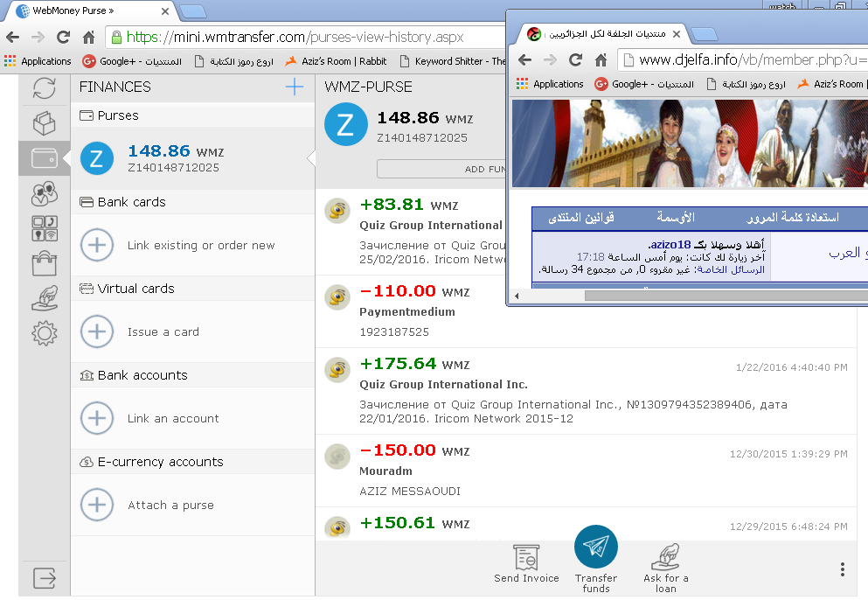The image size is (868, 600).
Task: Click the logout icon at the sidebar bottom
Action: [44, 578]
